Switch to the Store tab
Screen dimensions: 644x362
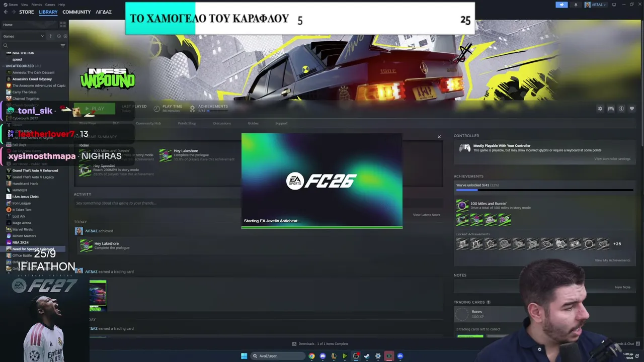(x=27, y=12)
